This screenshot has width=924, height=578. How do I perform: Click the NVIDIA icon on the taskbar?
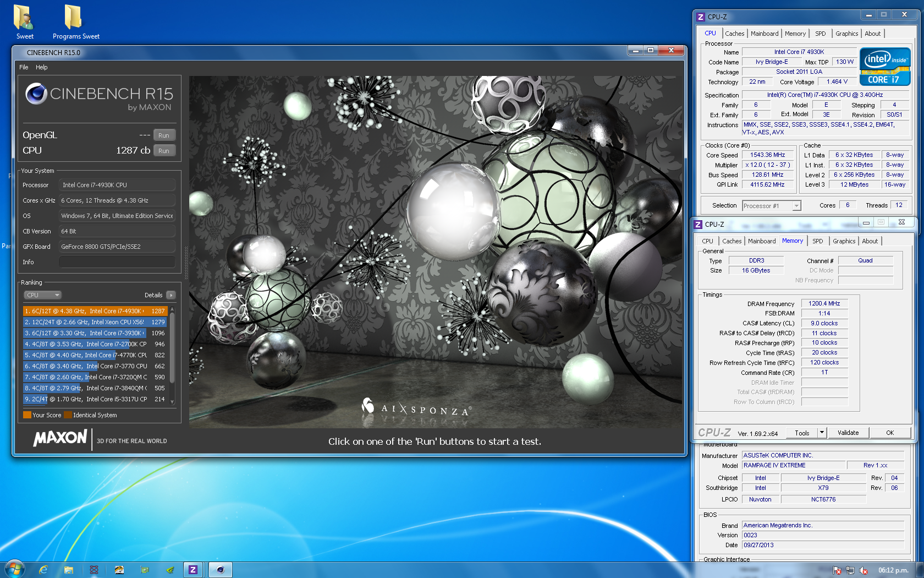coord(170,570)
